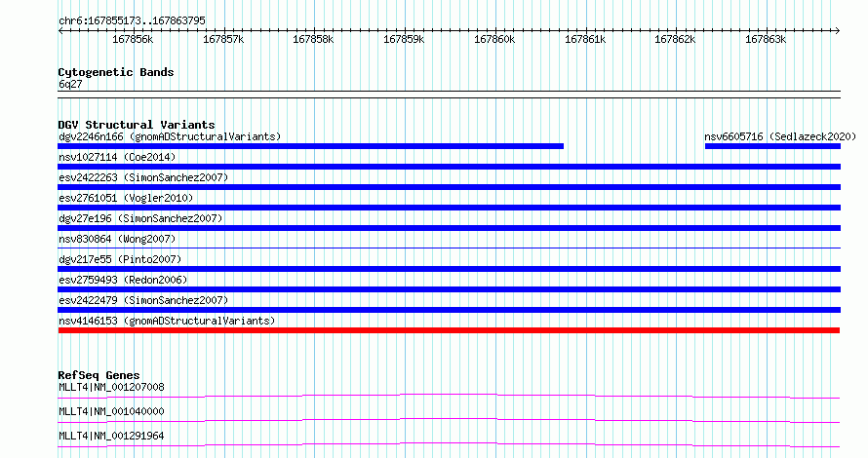Click the 167862k ruler tick label
Image resolution: width=868 pixels, height=458 pixels.
click(675, 39)
